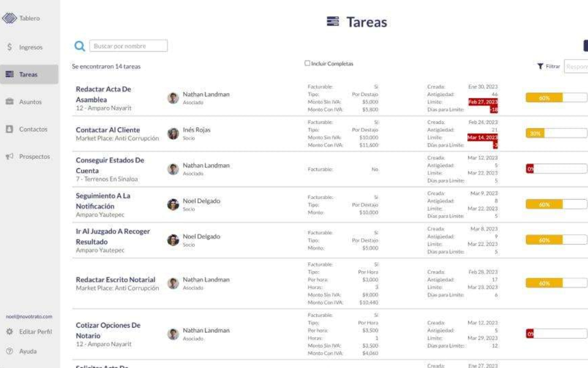Image resolution: width=588 pixels, height=368 pixels.
Task: Go to the Asuntos sidebar menu
Action: (x=29, y=102)
